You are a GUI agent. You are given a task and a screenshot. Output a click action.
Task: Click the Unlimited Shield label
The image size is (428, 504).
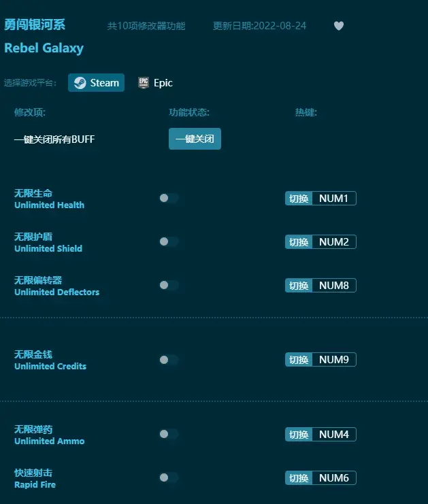[48, 248]
